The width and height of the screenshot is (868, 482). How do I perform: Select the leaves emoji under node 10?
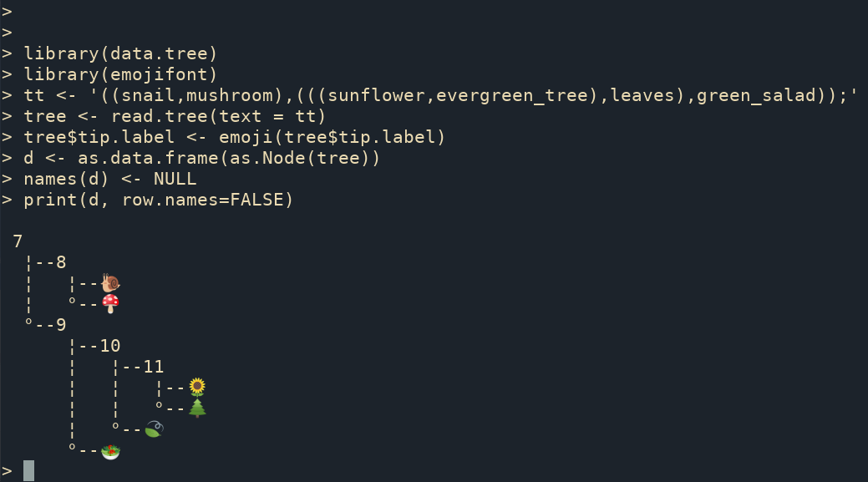[154, 429]
